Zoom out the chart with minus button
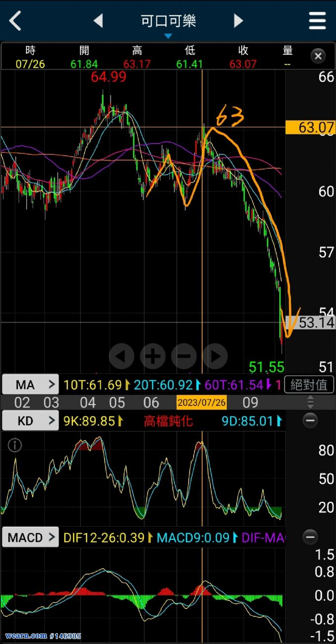Viewport: 336px width, 644px height. (184, 356)
